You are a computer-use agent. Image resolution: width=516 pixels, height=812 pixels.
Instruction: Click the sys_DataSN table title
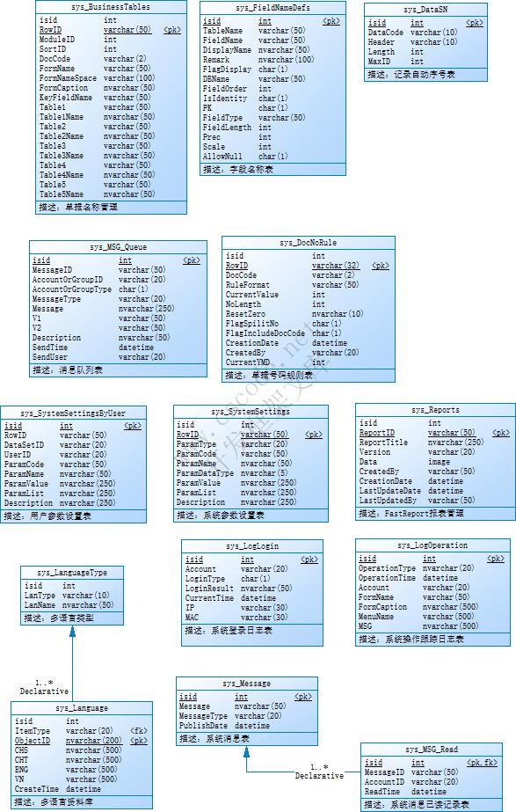click(x=425, y=10)
